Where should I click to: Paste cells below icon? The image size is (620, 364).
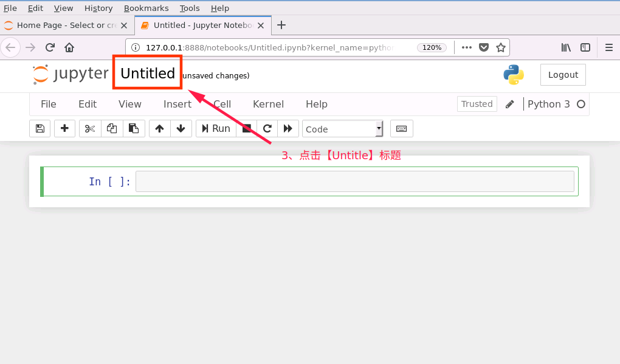click(x=134, y=128)
